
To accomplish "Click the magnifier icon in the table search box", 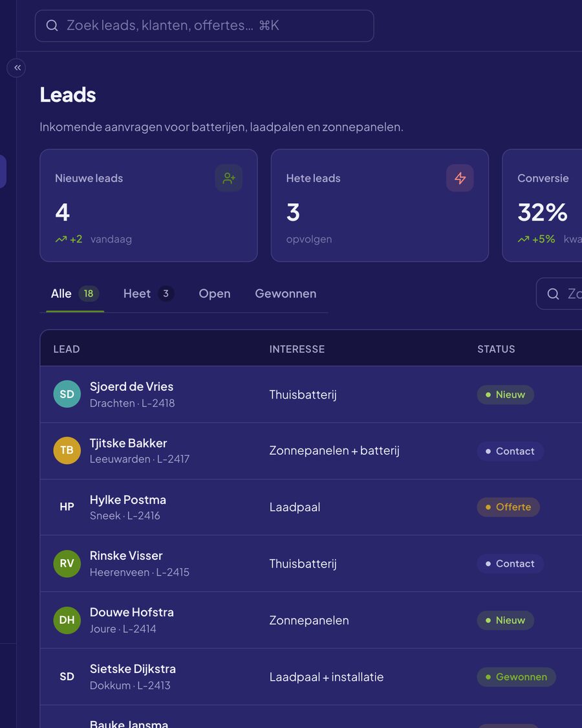I will click(553, 293).
